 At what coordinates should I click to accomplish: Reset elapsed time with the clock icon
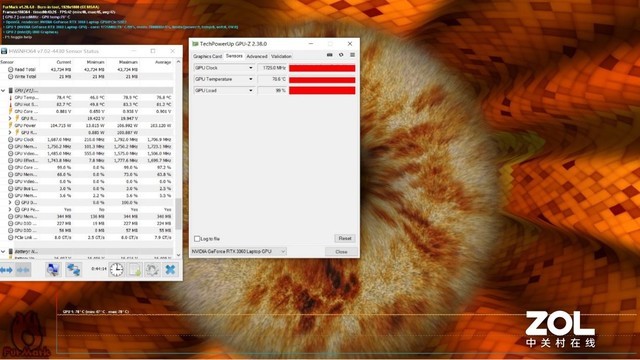click(116, 269)
